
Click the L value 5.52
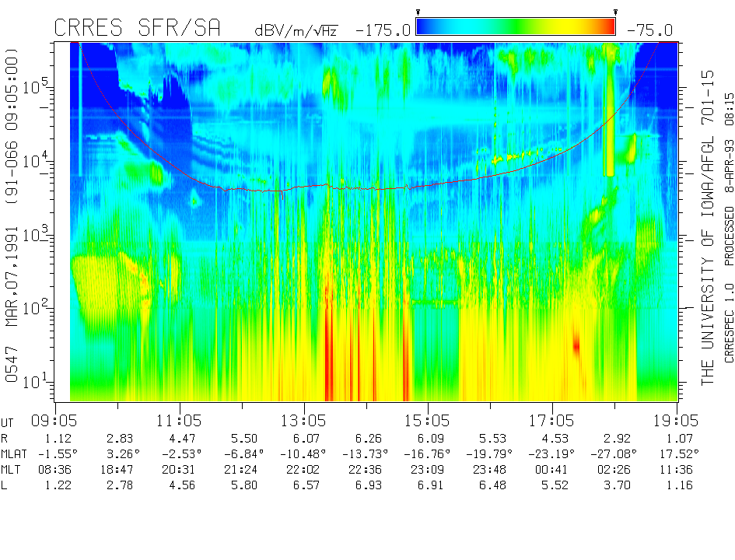(555, 485)
